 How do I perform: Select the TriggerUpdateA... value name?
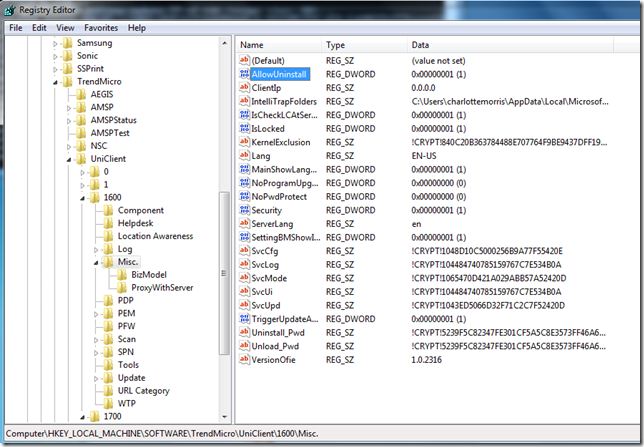point(285,319)
